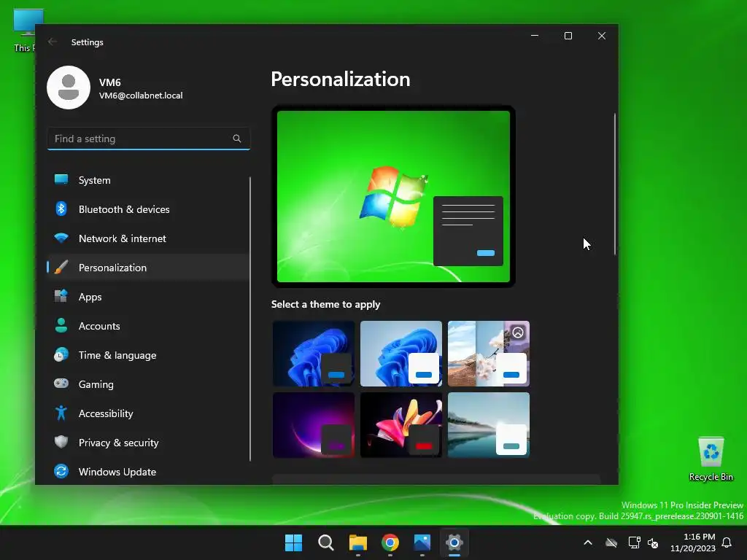Image resolution: width=747 pixels, height=560 pixels.
Task: Click the Settings content scrollbar
Action: [x=615, y=184]
